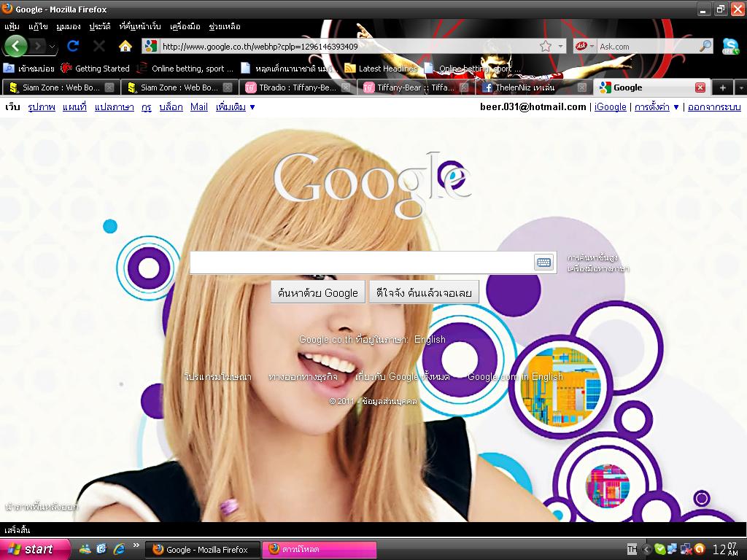Open the first Online betting, sport bookmark
The width and height of the screenshot is (747, 560).
pos(185,69)
